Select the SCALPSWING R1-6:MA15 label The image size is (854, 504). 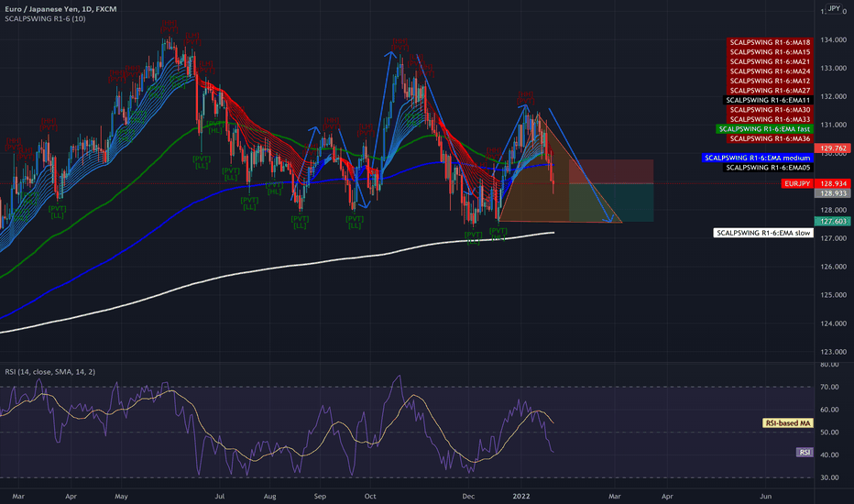770,51
